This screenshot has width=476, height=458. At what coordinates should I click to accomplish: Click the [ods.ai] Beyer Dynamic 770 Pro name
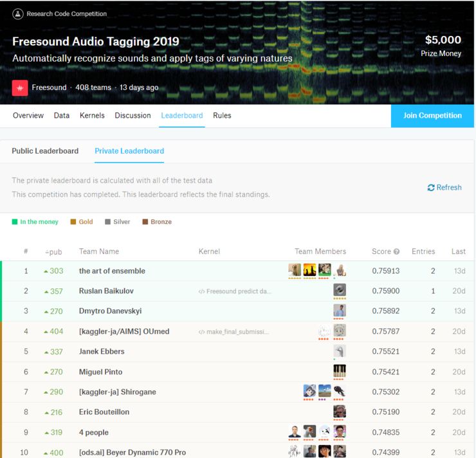pos(133,452)
